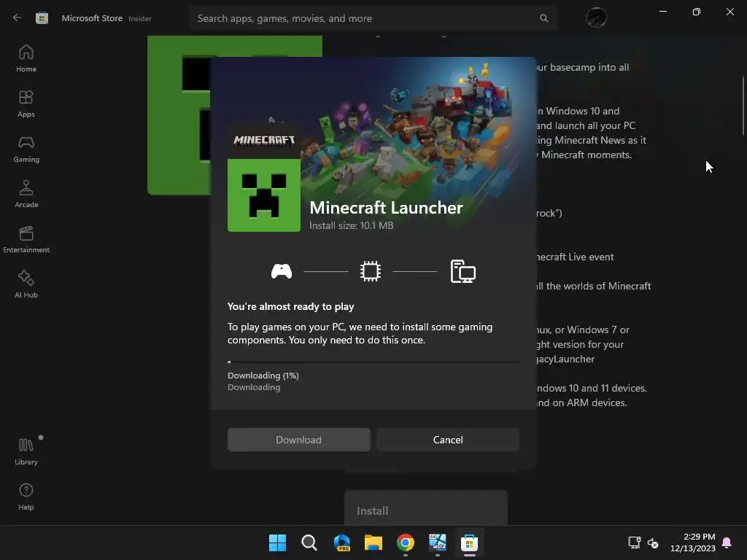Cancel the gaming components install

(448, 440)
